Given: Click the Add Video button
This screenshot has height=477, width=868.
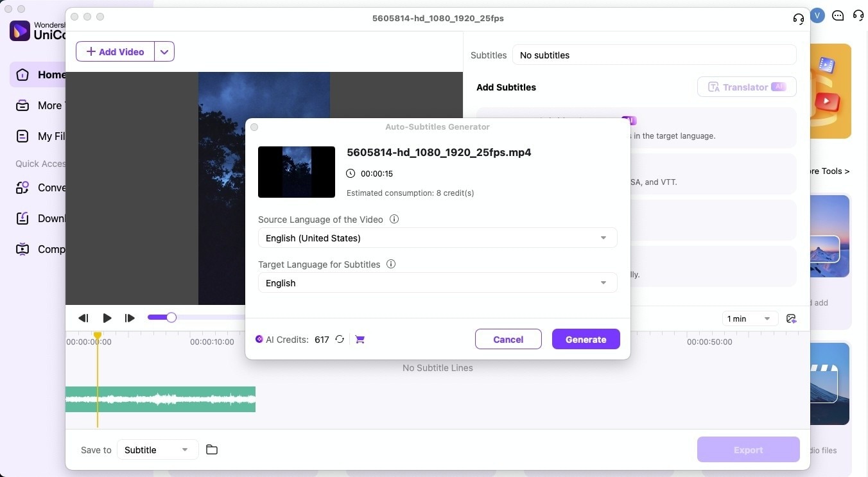Looking at the screenshot, I should tap(116, 51).
